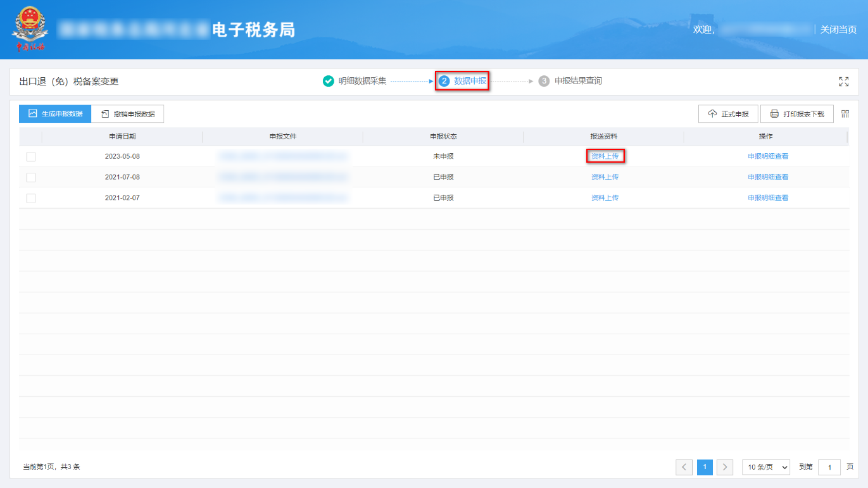
Task: Open the column settings grid icon
Action: [x=845, y=114]
